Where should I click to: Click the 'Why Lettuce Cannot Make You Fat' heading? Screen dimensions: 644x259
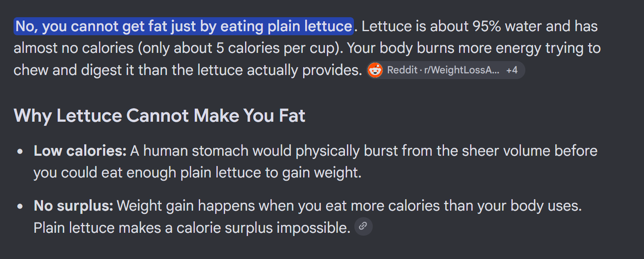[160, 116]
